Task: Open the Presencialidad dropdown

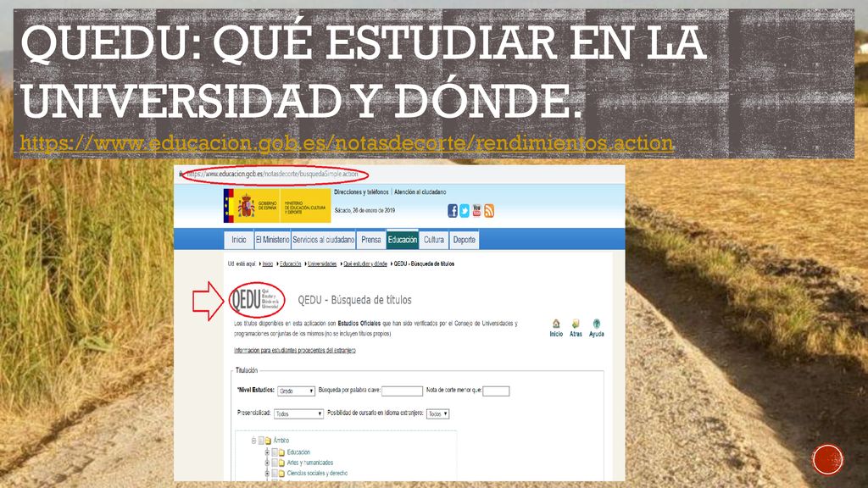Action: pos(299,413)
